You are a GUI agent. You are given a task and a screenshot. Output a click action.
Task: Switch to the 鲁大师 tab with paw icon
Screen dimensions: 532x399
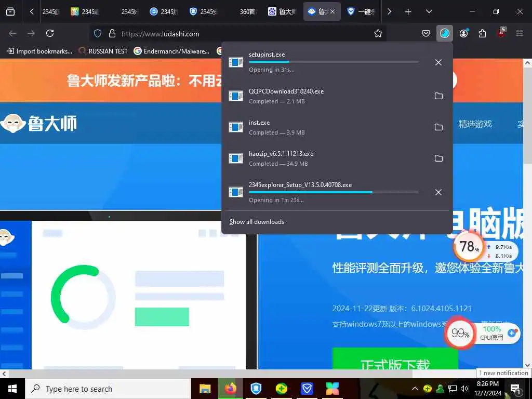coord(282,12)
